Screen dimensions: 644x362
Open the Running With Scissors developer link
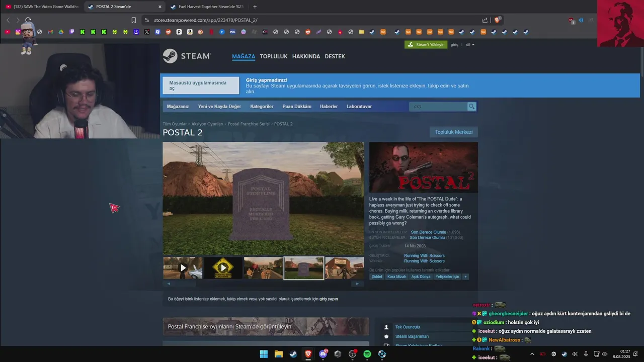424,255
